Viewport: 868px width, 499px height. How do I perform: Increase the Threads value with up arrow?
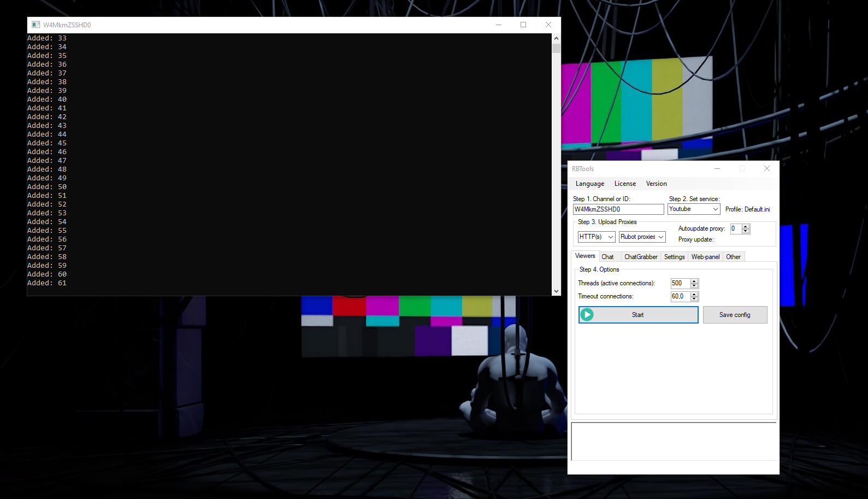(694, 281)
